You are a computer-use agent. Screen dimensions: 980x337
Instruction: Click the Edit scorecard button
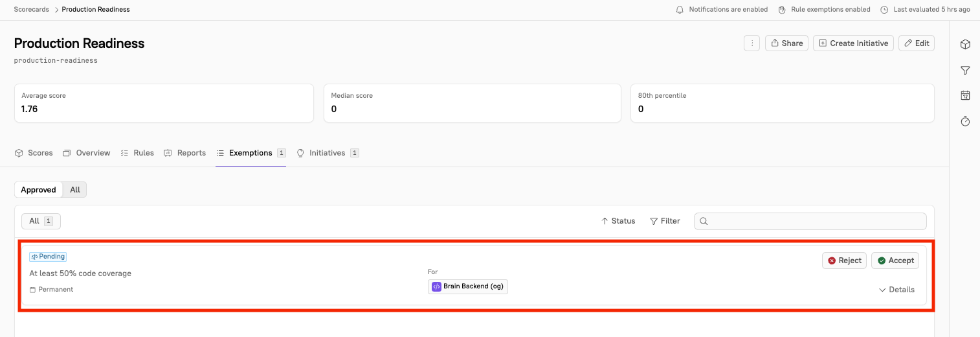pos(917,43)
